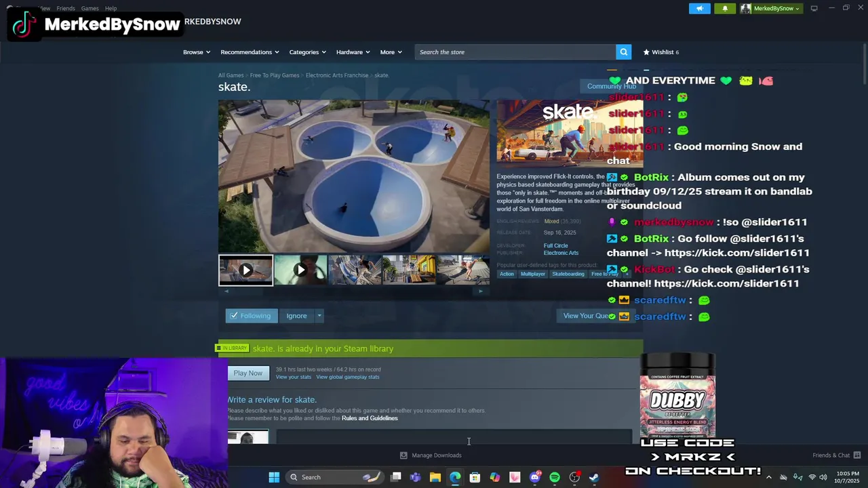The width and height of the screenshot is (868, 488).
Task: Open Microsoft Store from the taskbar
Action: (475, 477)
